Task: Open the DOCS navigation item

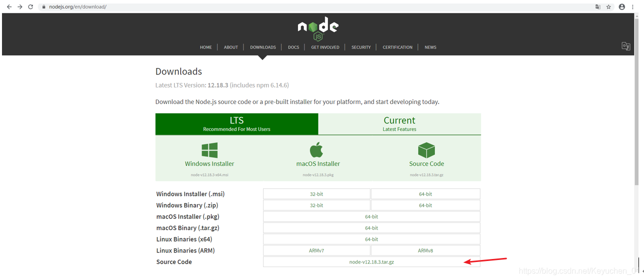Action: point(294,47)
